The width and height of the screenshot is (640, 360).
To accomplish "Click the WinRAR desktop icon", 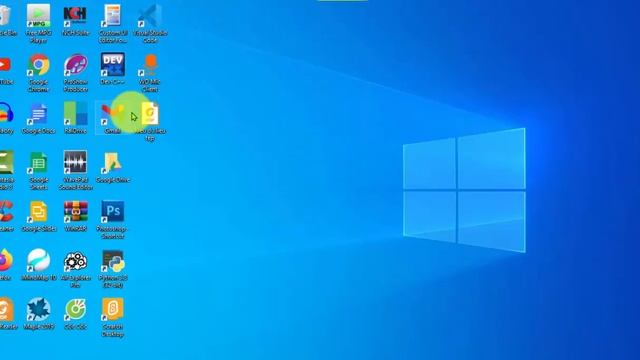I will [x=75, y=211].
